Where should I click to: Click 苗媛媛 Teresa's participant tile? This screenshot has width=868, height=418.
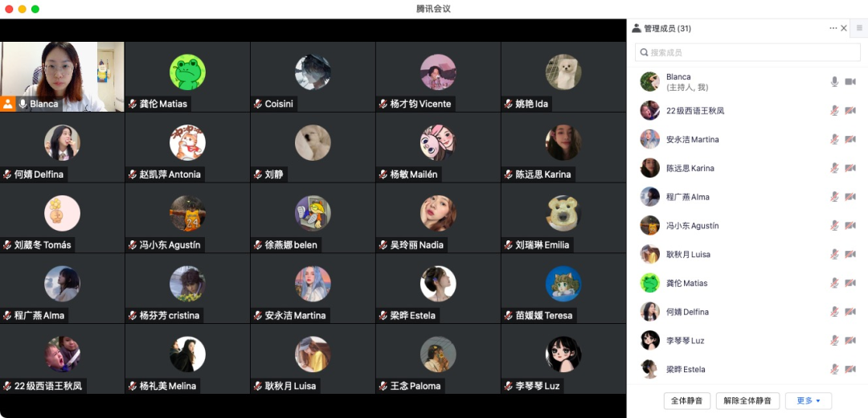click(563, 289)
